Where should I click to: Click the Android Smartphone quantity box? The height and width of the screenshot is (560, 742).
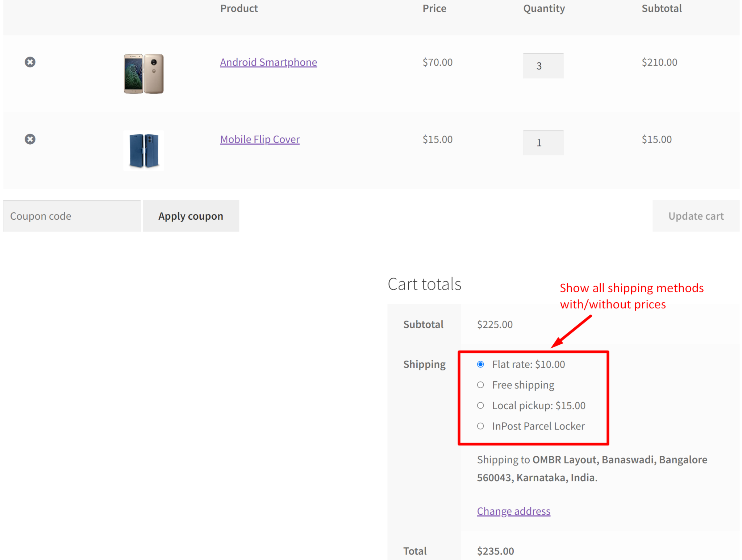coord(543,66)
